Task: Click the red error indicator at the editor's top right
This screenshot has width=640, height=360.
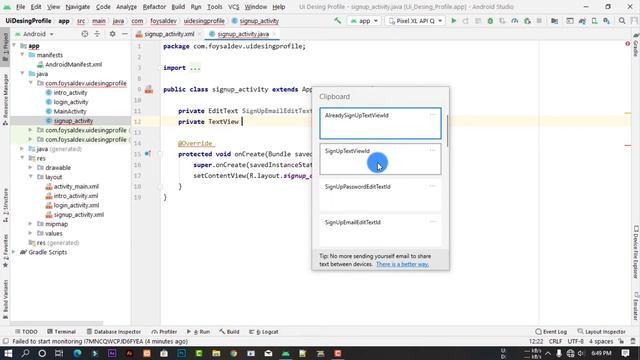Action: pos(628,44)
